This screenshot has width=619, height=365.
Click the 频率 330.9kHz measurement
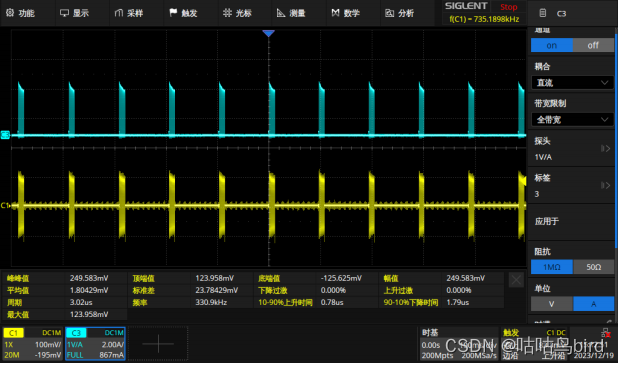[191, 302]
